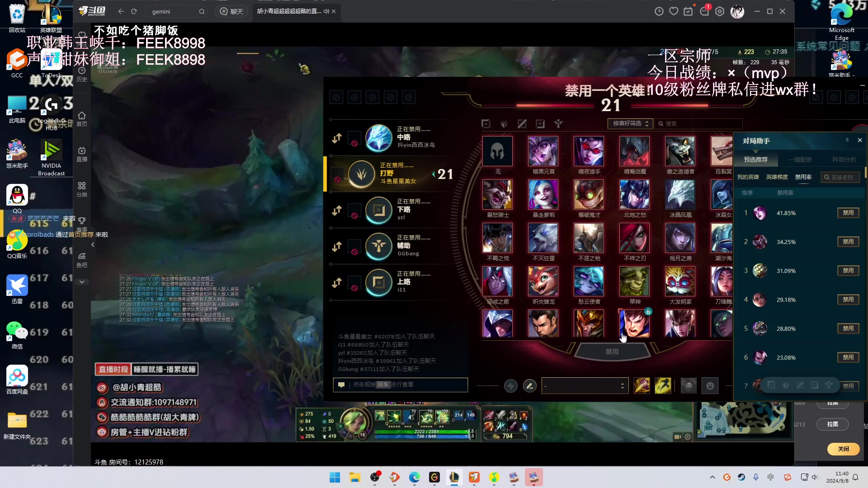Open Windows Start menu
This screenshot has width=868, height=488.
click(x=335, y=477)
